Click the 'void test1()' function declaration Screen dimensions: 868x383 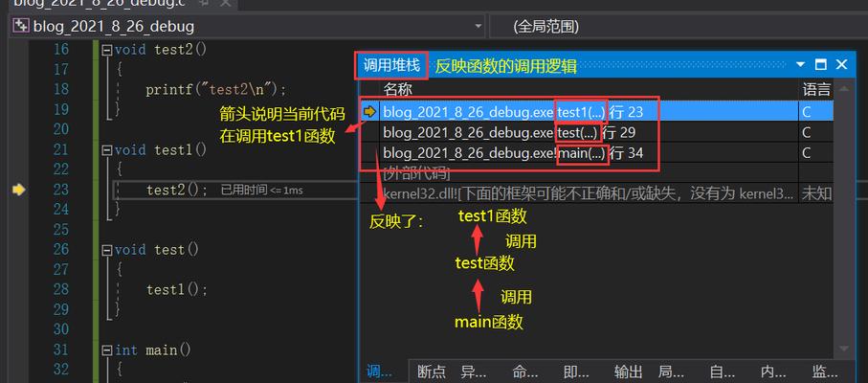tap(161, 150)
